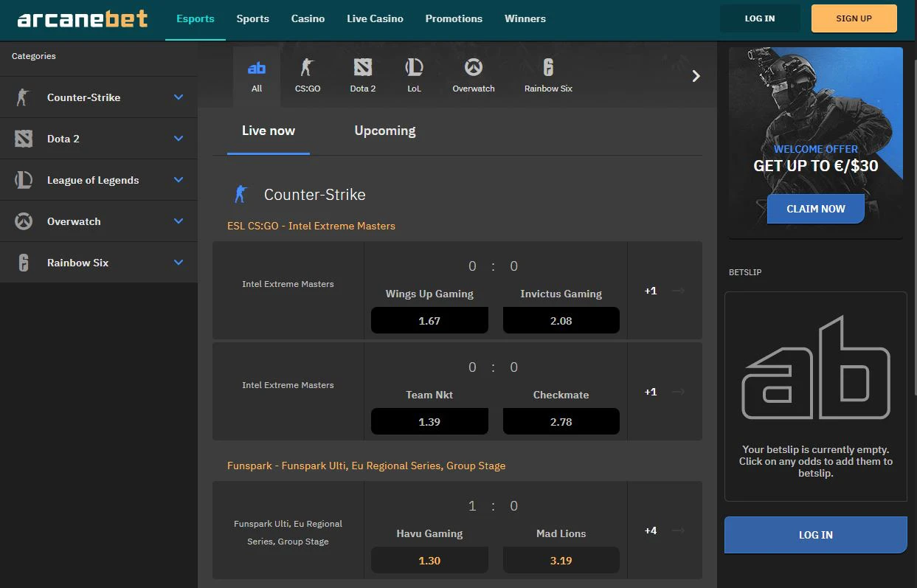Open the Esports navigation tab
The width and height of the screenshot is (917, 588).
(x=195, y=18)
